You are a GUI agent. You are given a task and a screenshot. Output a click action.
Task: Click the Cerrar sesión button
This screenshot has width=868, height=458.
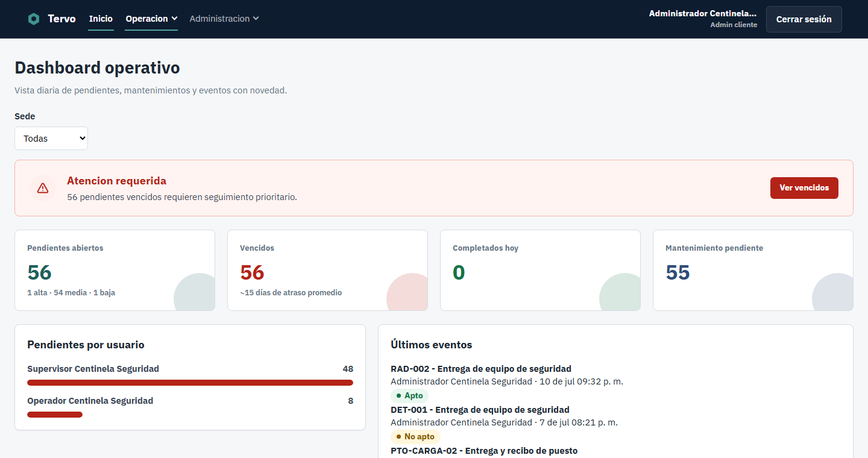(804, 19)
